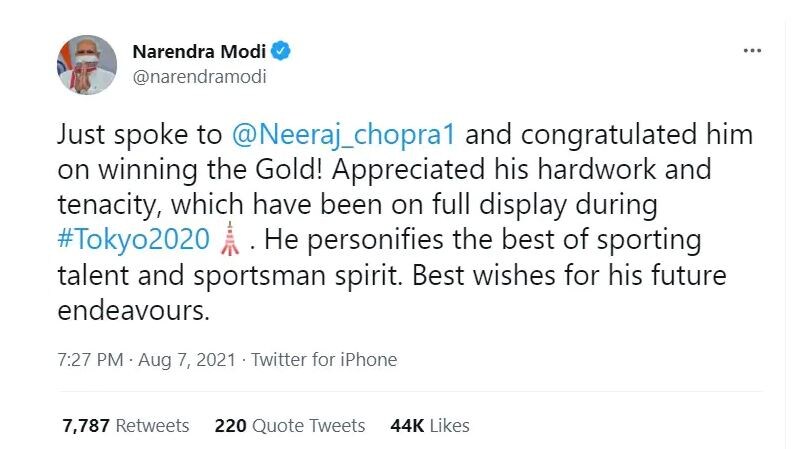The height and width of the screenshot is (449, 797).
Task: Visit the @narendramodi handle
Action: (199, 77)
